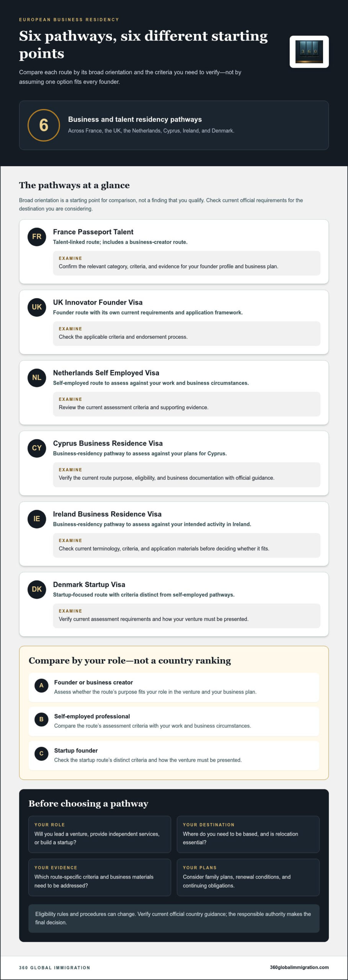Viewport: 348px width, 980px height.
Task: Click the '360 GLOBAL IMMIGRATION' footer text
Action: [55, 968]
